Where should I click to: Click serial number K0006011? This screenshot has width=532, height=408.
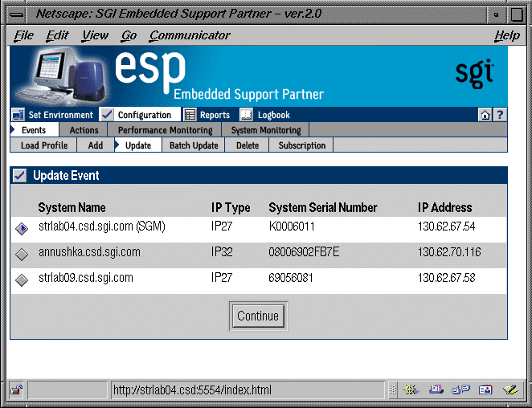tap(292, 226)
